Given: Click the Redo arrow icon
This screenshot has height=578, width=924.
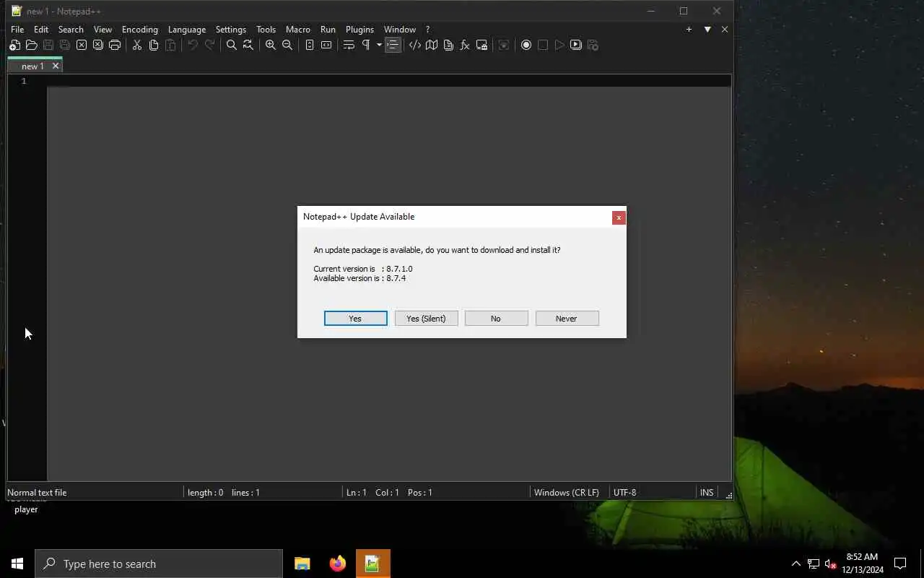Looking at the screenshot, I should tap(209, 45).
